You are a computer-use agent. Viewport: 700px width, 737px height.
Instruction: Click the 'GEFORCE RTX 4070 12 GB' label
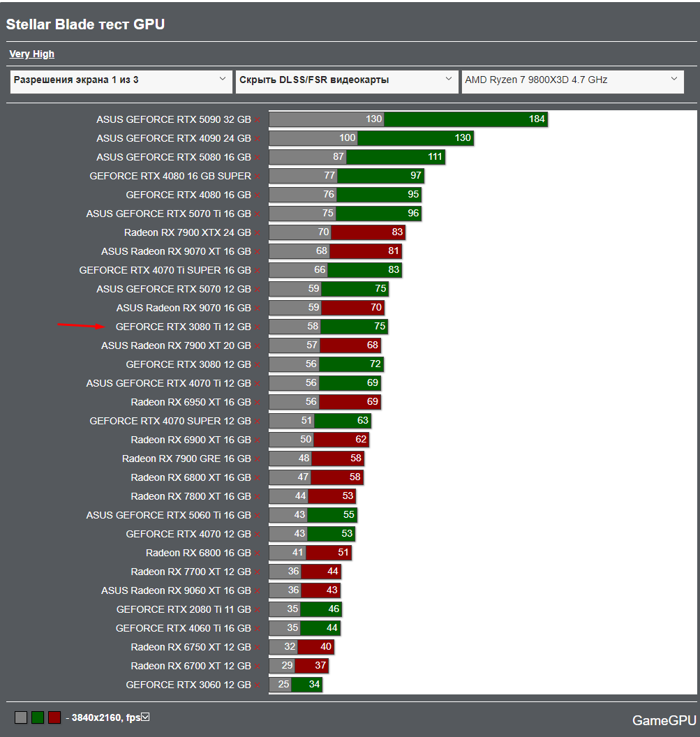pyautogui.click(x=188, y=534)
